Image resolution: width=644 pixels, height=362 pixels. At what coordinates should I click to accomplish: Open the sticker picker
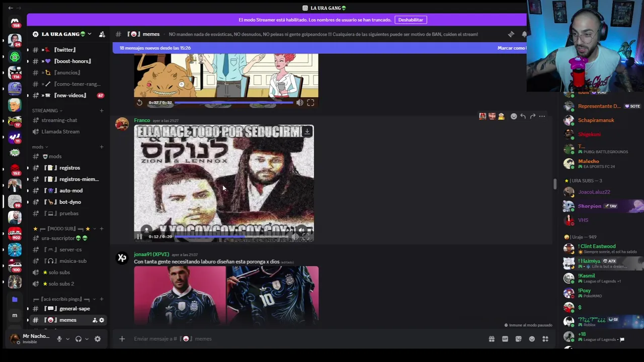tap(518, 339)
